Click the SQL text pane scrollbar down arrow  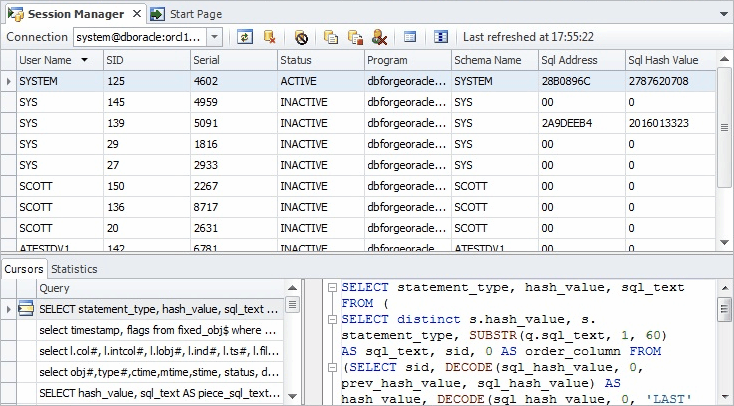(724, 396)
